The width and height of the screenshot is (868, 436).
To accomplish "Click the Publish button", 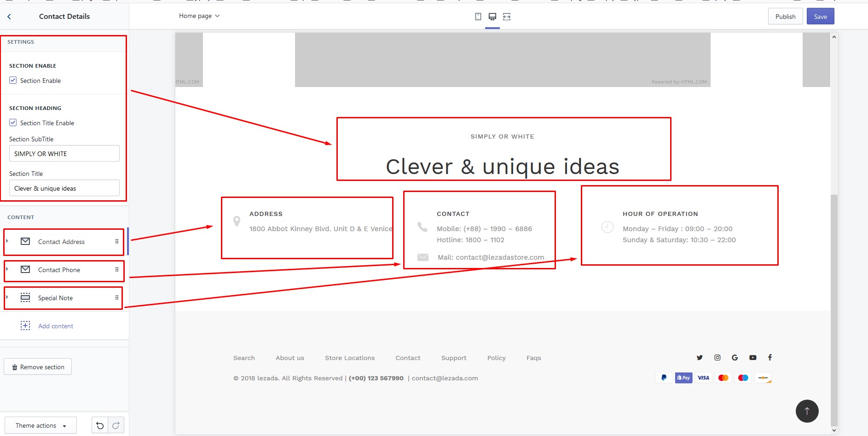I will click(785, 17).
